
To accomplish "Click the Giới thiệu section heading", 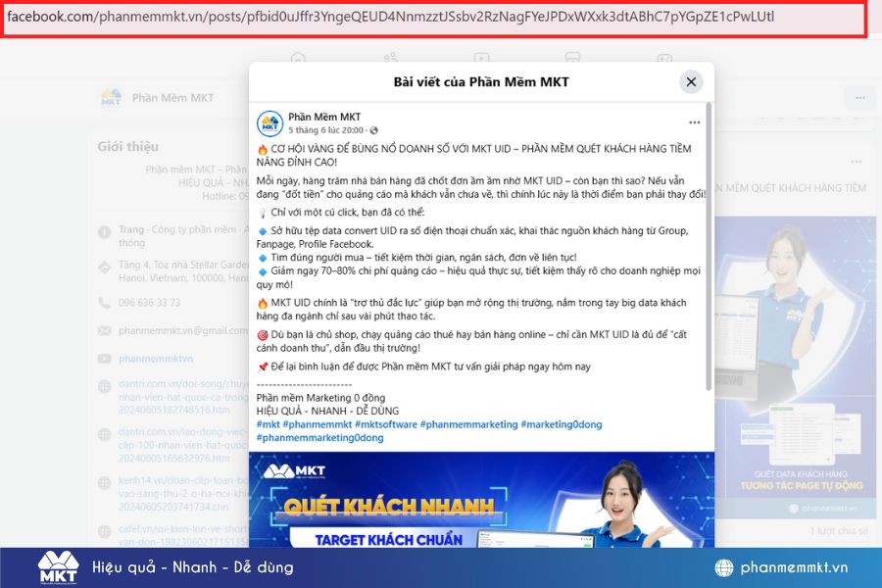I will click(127, 147).
